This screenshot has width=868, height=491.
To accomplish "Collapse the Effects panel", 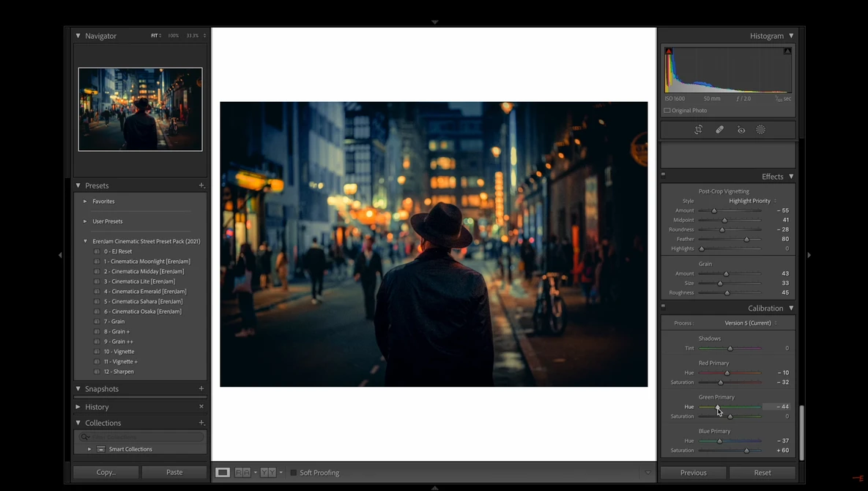I will click(791, 177).
